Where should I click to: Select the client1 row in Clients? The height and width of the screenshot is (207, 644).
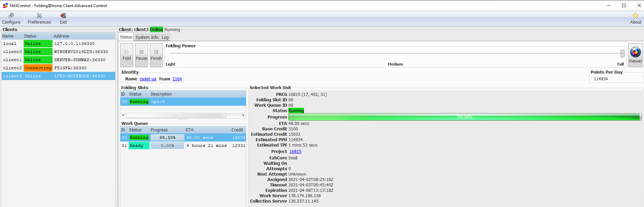coord(58,60)
